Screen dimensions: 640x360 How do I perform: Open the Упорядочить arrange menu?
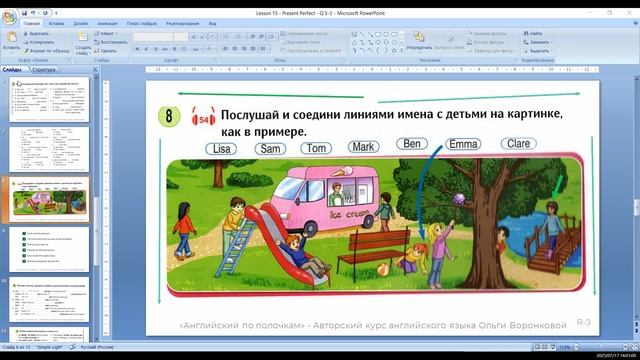click(419, 41)
